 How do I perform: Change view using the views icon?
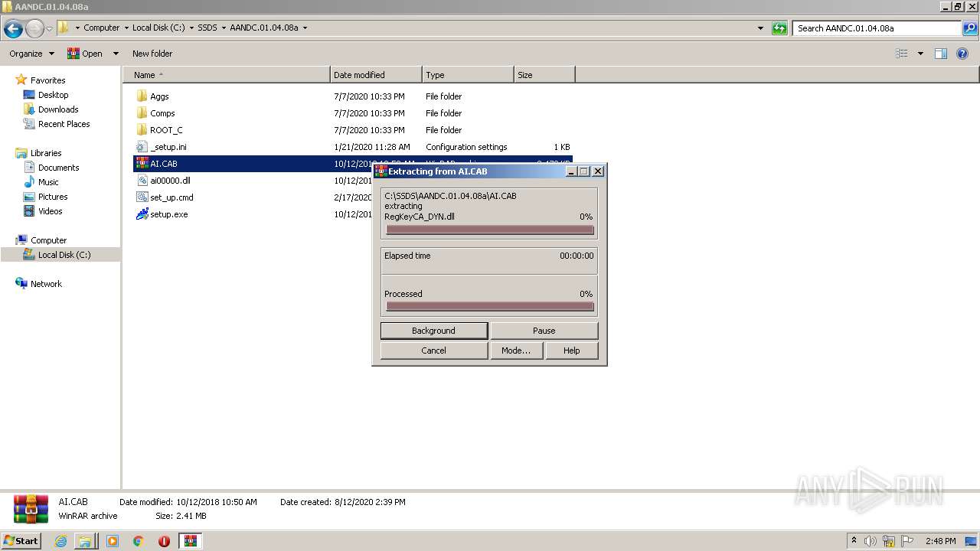[x=902, y=54]
